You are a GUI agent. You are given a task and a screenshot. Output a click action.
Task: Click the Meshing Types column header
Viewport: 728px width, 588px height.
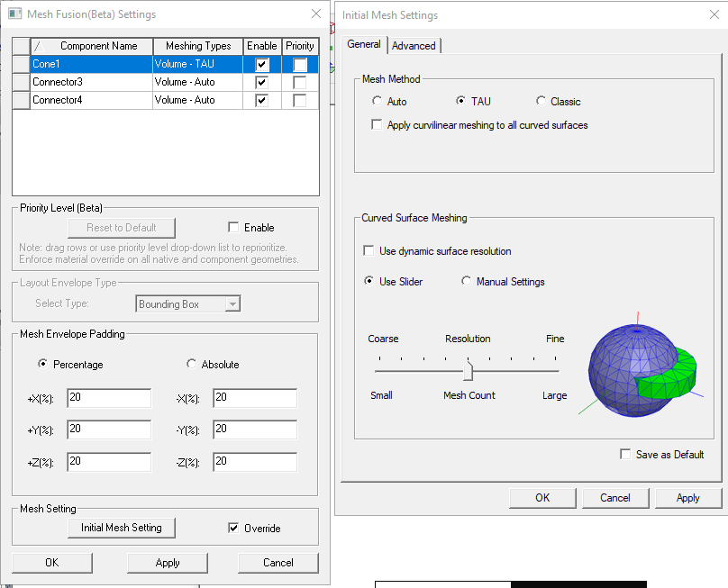[x=198, y=47]
